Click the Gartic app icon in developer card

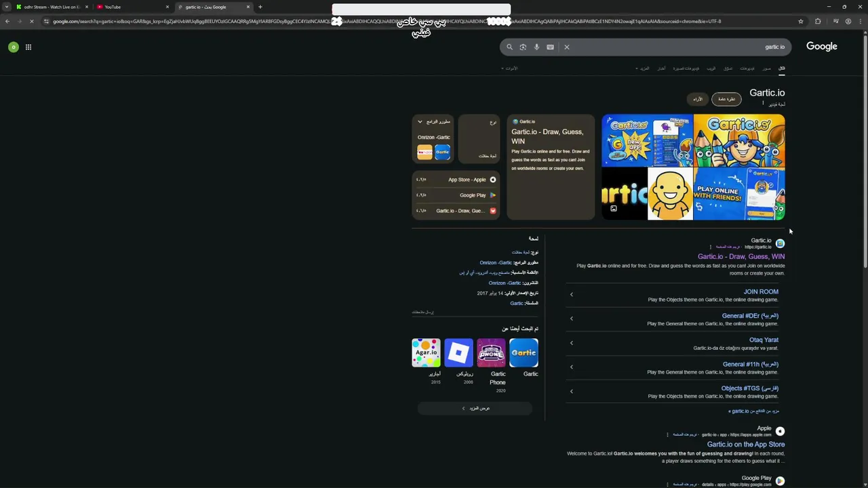(x=442, y=152)
